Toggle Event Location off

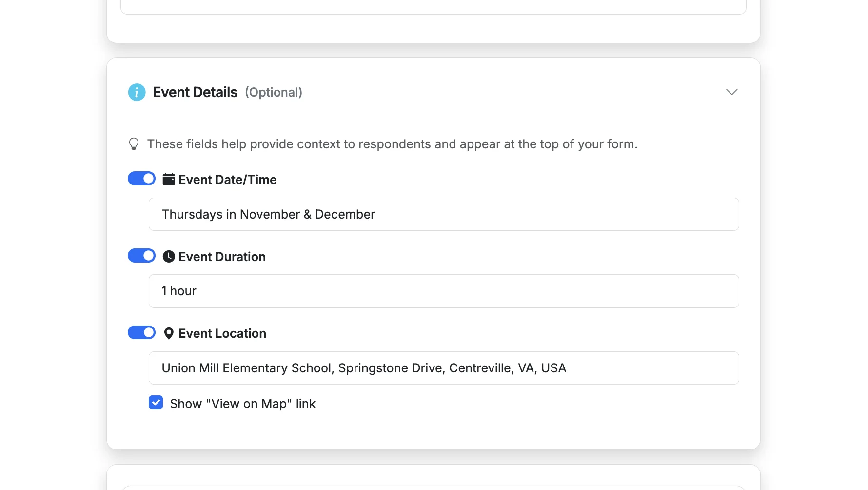click(x=141, y=332)
